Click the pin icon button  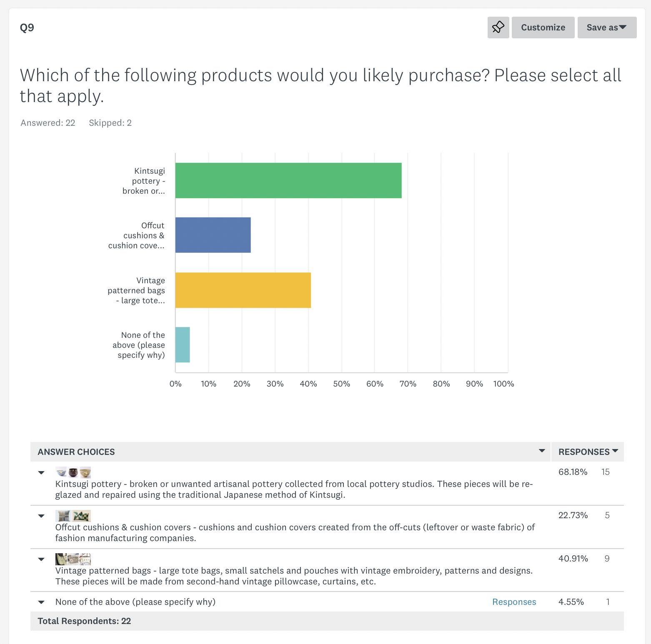click(x=498, y=27)
